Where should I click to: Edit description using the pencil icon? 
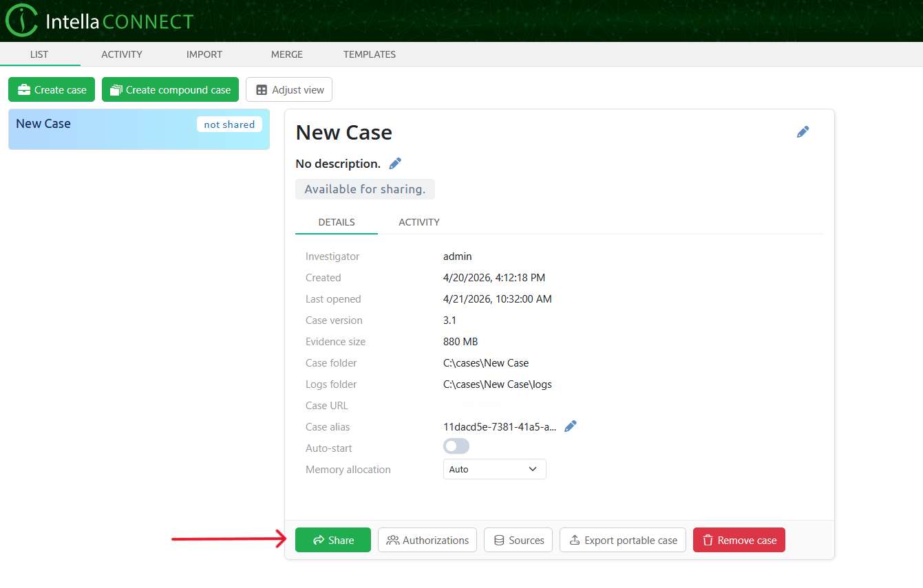pos(395,164)
